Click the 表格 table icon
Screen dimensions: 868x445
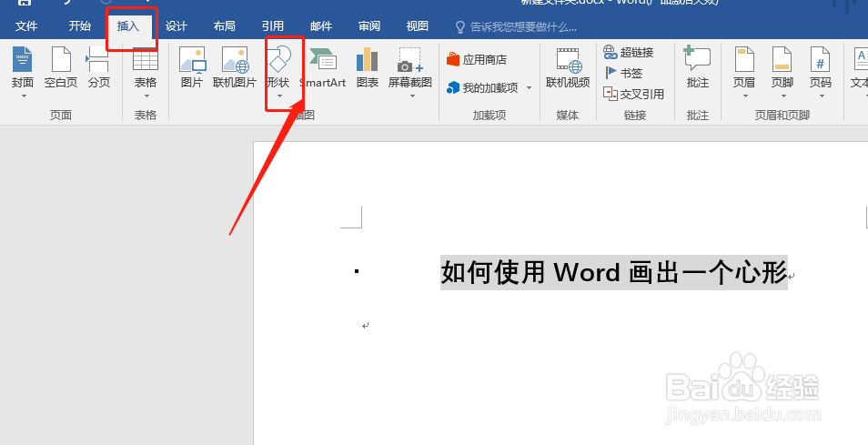tap(146, 60)
